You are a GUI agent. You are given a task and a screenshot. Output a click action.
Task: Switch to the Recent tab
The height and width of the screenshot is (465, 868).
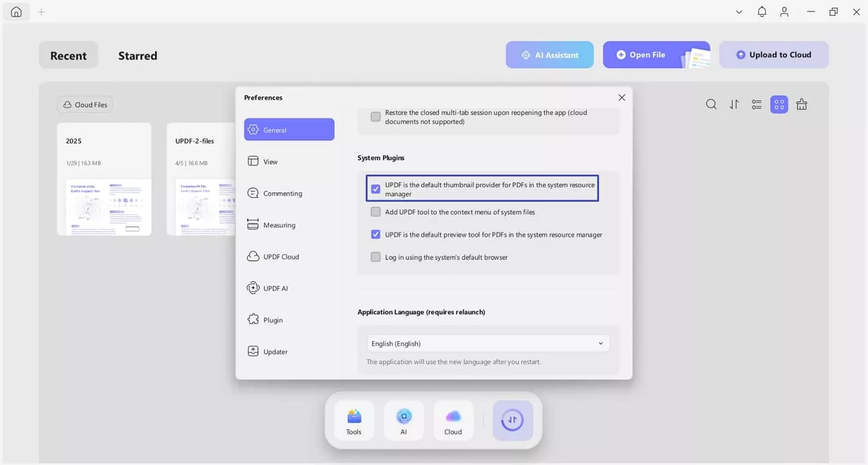tap(68, 55)
